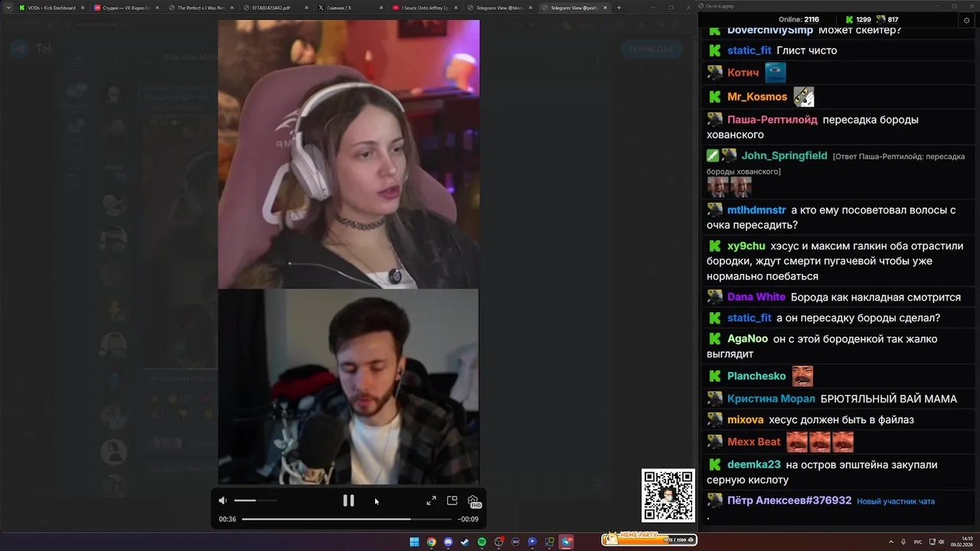Switch to first Telegram: View @bloo tab
The height and width of the screenshot is (551, 980).
pyautogui.click(x=499, y=8)
